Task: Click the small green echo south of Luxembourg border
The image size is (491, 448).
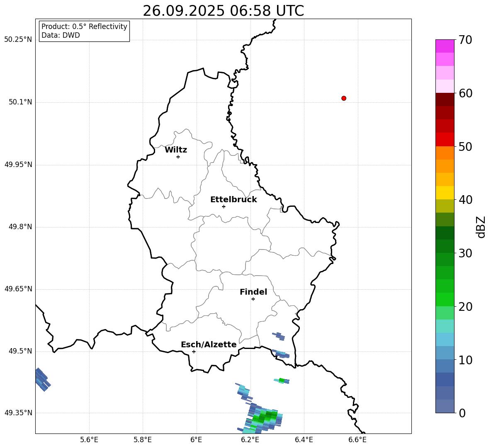Action: point(282,380)
